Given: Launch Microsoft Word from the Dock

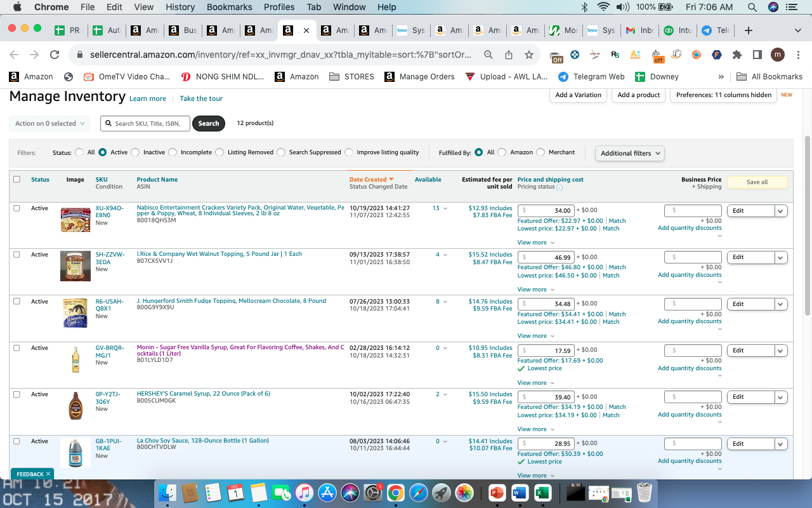Looking at the screenshot, I should [x=520, y=492].
